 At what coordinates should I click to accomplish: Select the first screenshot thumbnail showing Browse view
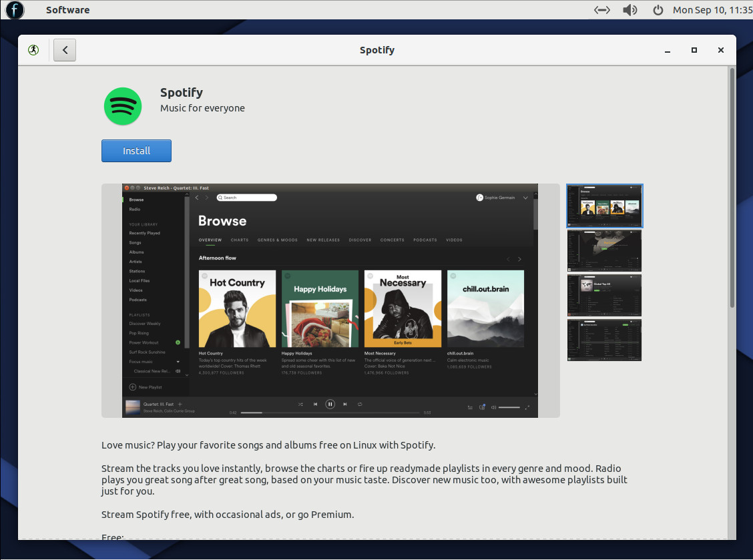click(605, 206)
